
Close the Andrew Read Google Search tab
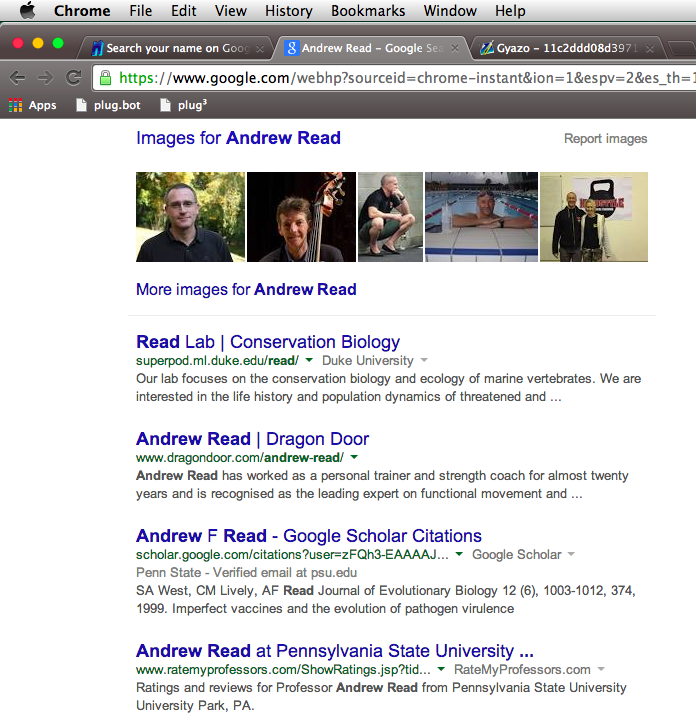point(455,48)
